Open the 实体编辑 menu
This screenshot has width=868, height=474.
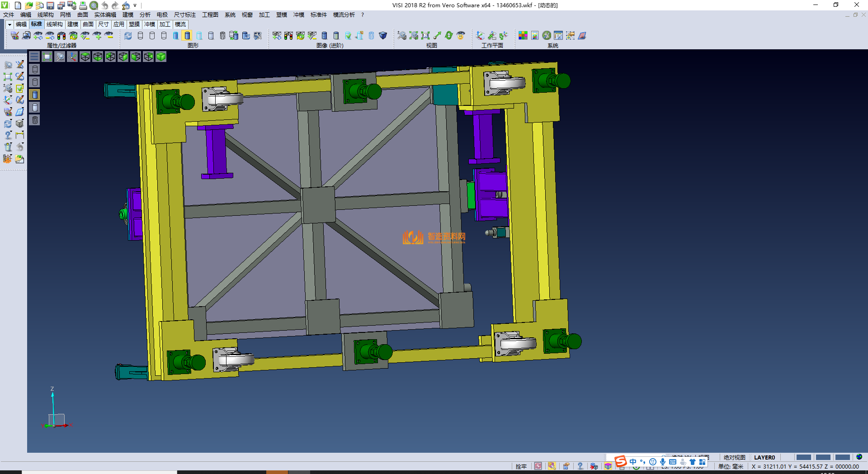tap(105, 15)
